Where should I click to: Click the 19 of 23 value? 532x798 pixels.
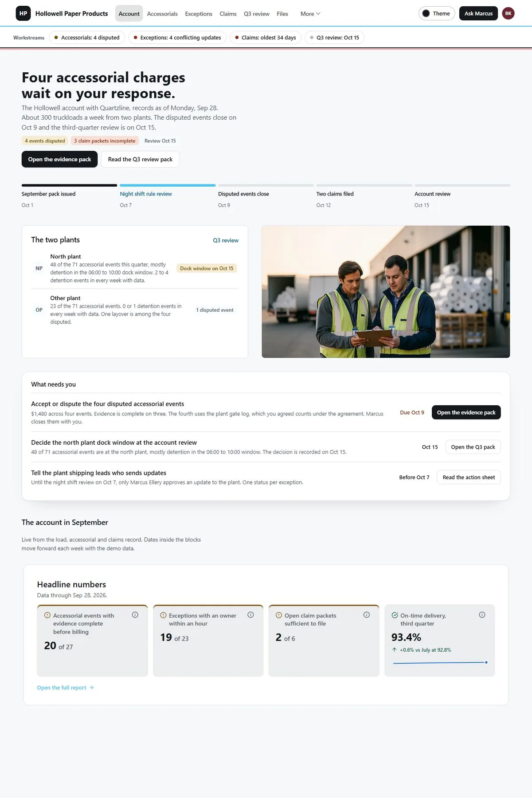click(x=174, y=638)
